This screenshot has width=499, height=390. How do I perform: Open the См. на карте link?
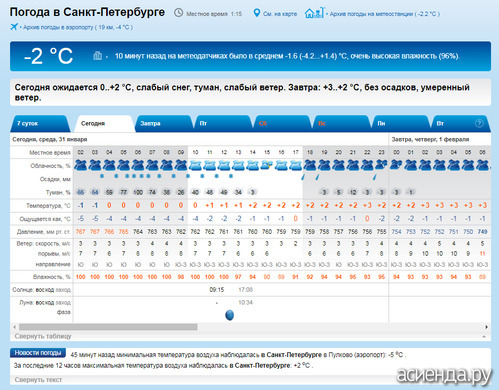[280, 14]
